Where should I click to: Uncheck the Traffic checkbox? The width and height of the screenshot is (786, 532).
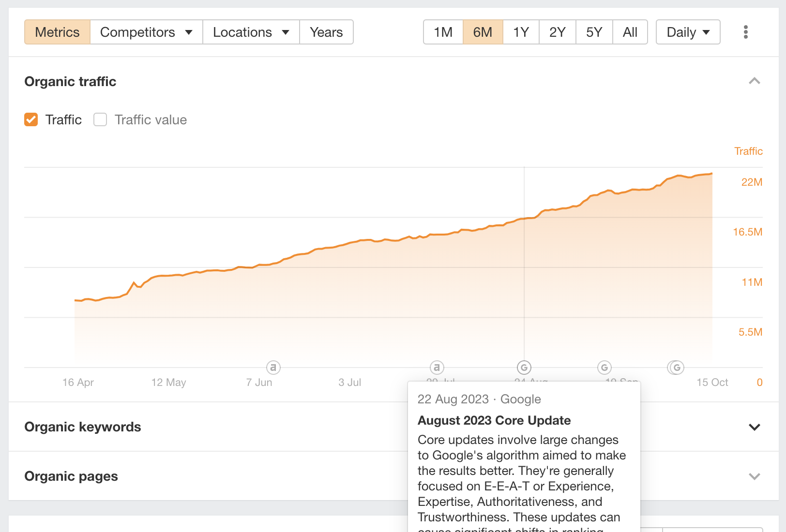[x=31, y=119]
